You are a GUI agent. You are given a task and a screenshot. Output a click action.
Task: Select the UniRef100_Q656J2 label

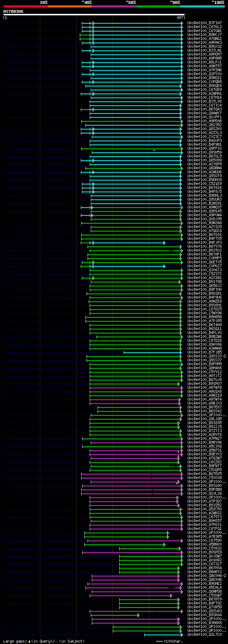[204, 286]
